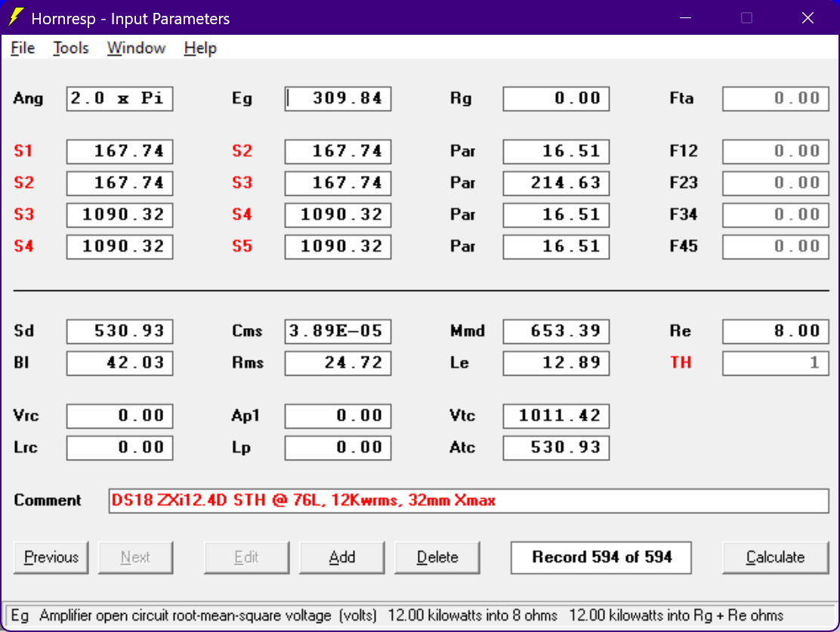The width and height of the screenshot is (840, 632).
Task: Click the Hornresp lightning bolt title icon
Action: [16, 17]
